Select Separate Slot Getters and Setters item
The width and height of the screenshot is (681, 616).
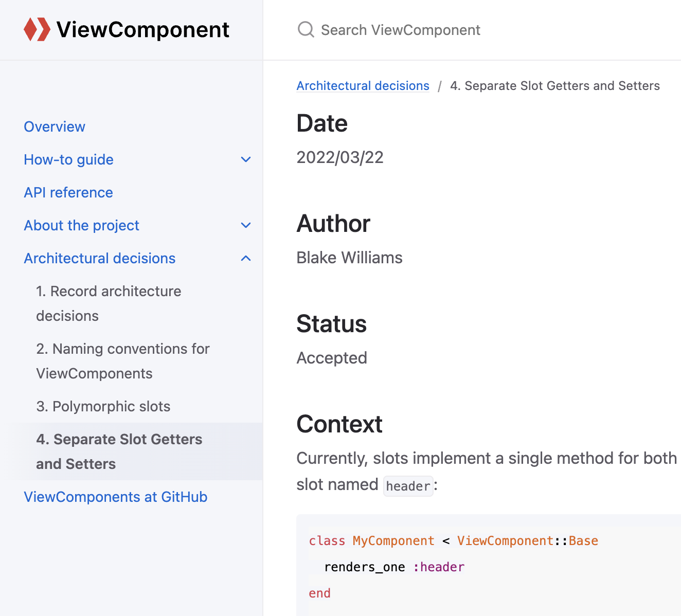click(x=119, y=451)
